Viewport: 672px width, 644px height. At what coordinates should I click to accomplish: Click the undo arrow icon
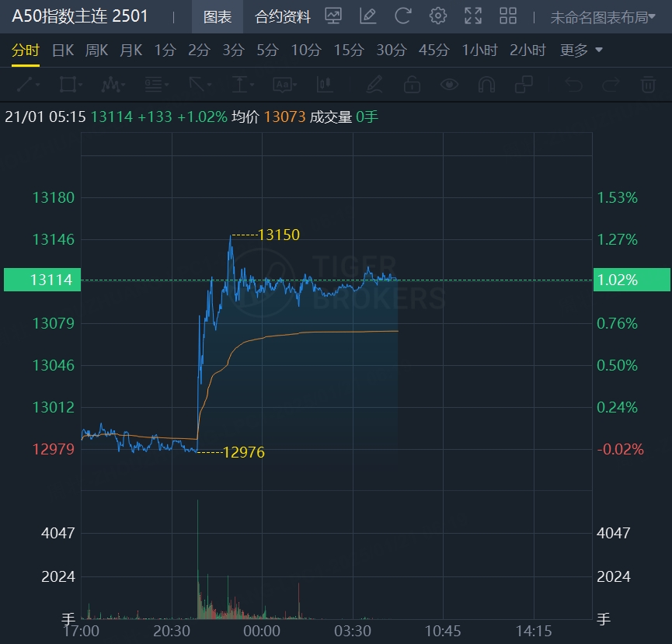(x=573, y=85)
